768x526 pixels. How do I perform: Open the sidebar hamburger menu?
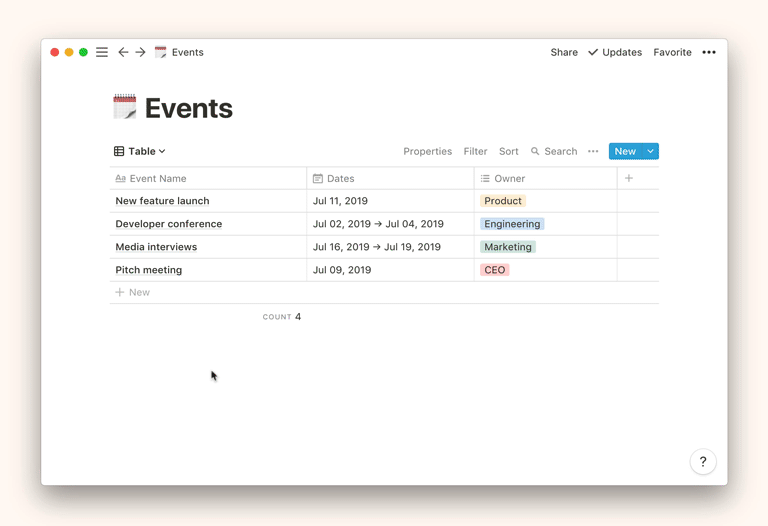pos(102,52)
